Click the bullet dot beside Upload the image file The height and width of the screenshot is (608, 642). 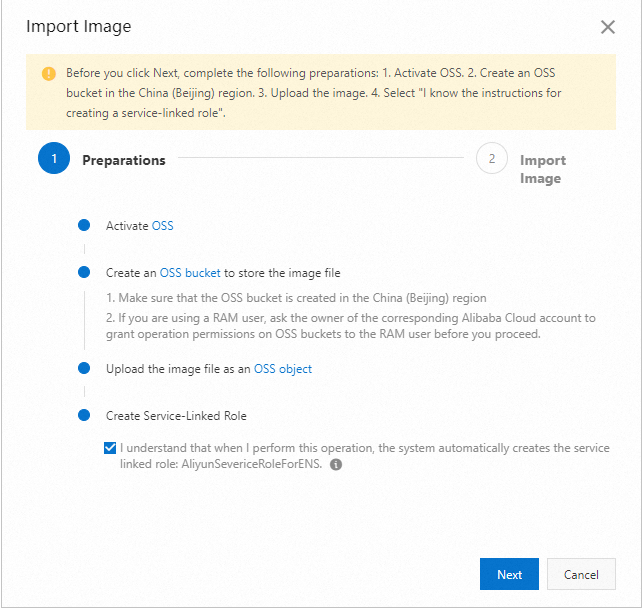tap(84, 369)
